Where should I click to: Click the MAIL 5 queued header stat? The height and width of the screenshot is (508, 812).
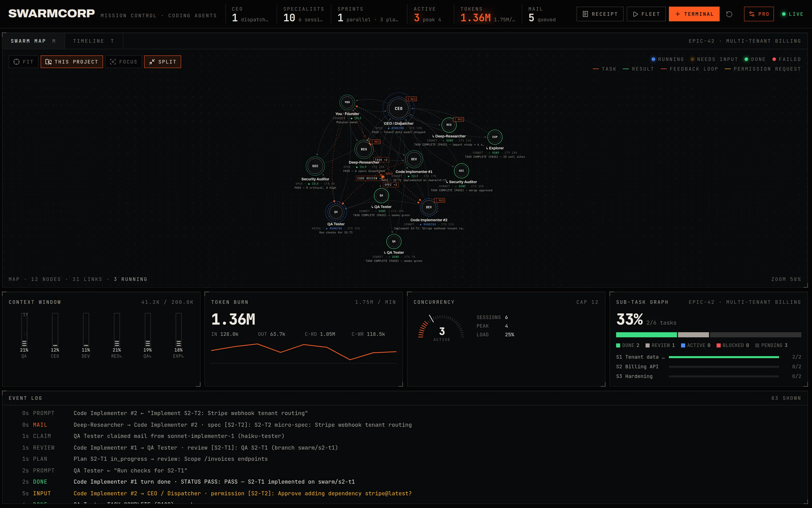pos(542,14)
